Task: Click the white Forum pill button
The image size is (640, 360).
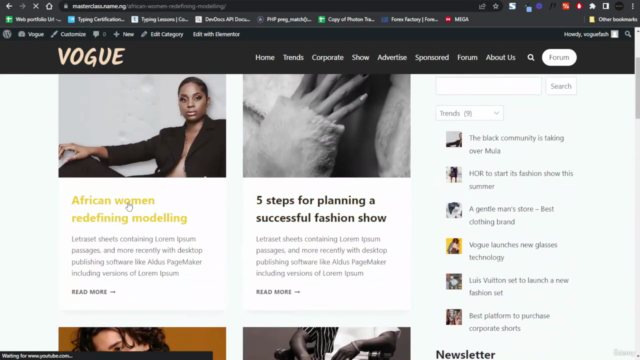Action: pyautogui.click(x=559, y=58)
